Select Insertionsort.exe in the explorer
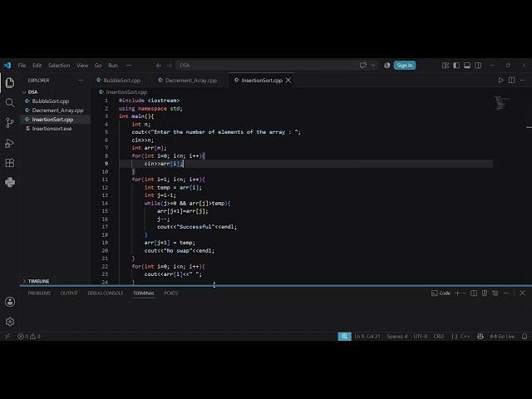Viewport: 532px width, 399px height. (x=52, y=129)
